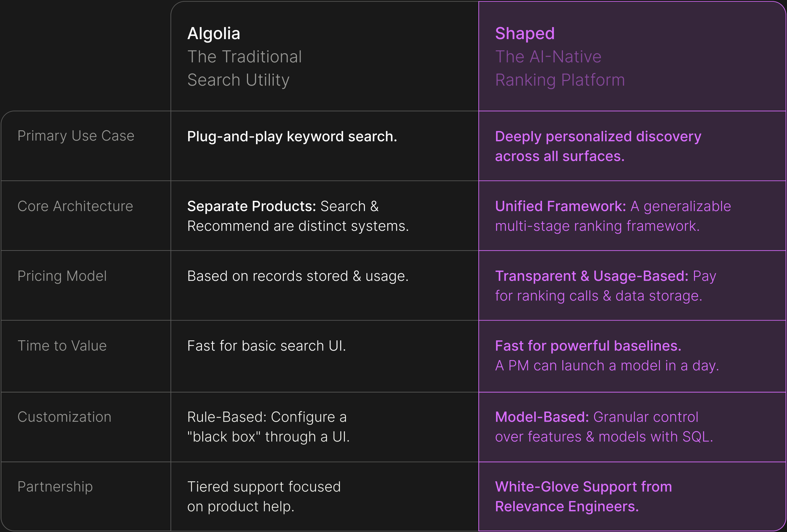The image size is (787, 532).
Task: Select the Time to Value row label
Action: (x=62, y=346)
